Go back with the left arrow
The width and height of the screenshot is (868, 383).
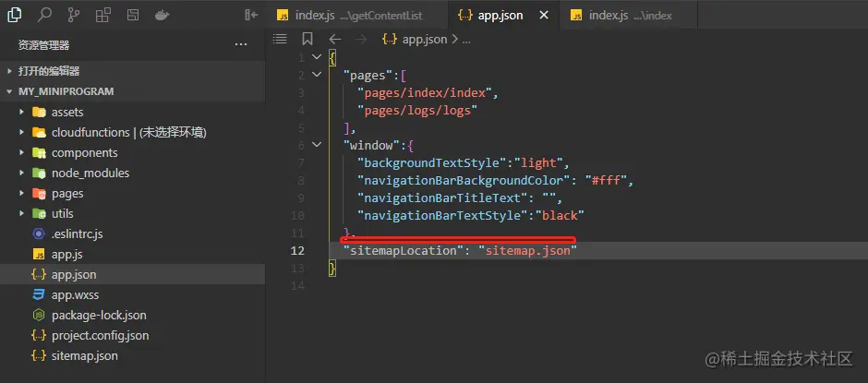click(335, 39)
